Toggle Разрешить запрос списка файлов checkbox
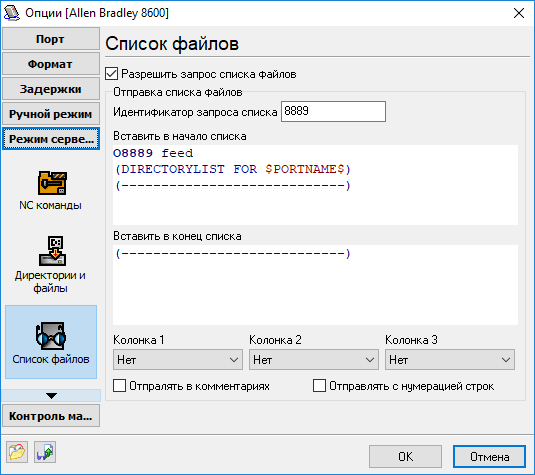The width and height of the screenshot is (535, 475). [x=112, y=74]
